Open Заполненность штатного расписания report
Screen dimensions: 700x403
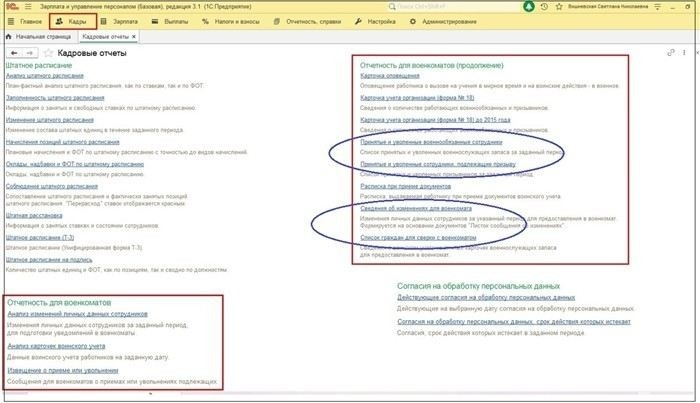coord(55,98)
